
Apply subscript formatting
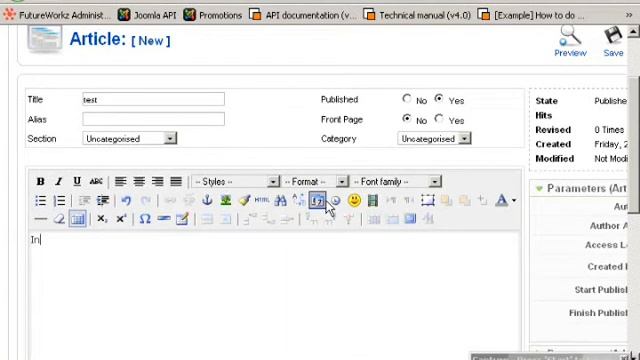pyautogui.click(x=102, y=219)
